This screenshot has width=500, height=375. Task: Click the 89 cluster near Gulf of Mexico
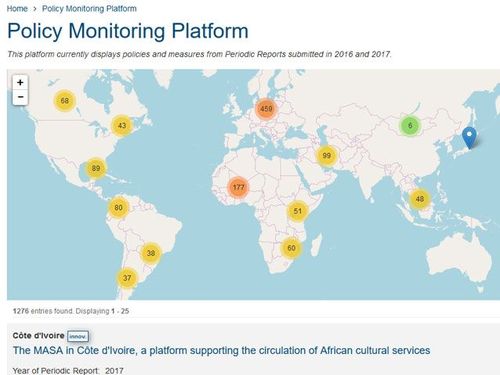pyautogui.click(x=96, y=168)
